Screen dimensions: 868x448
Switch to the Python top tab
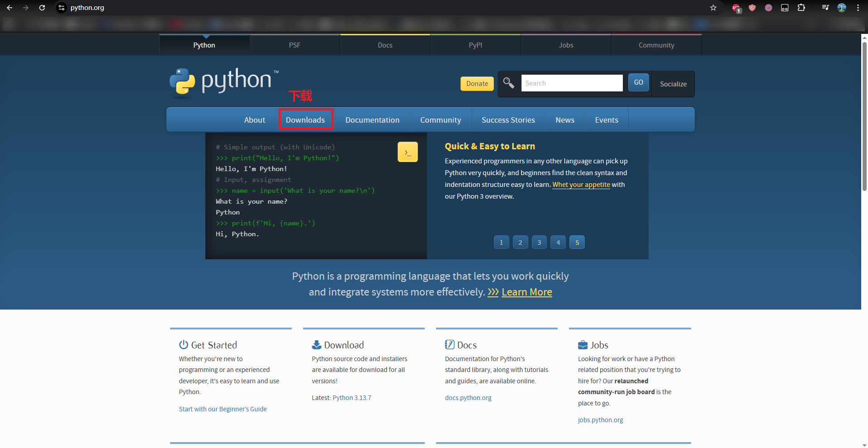(204, 45)
